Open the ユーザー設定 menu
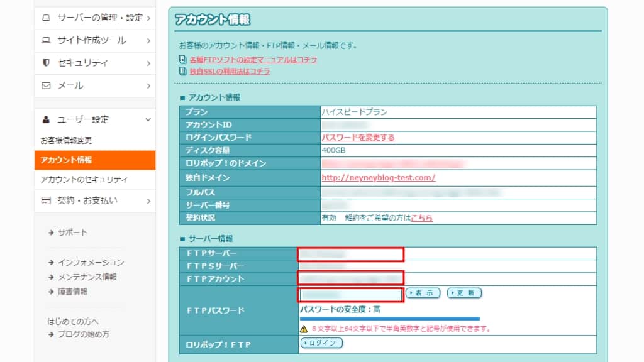This screenshot has height=362, width=644. tap(95, 119)
